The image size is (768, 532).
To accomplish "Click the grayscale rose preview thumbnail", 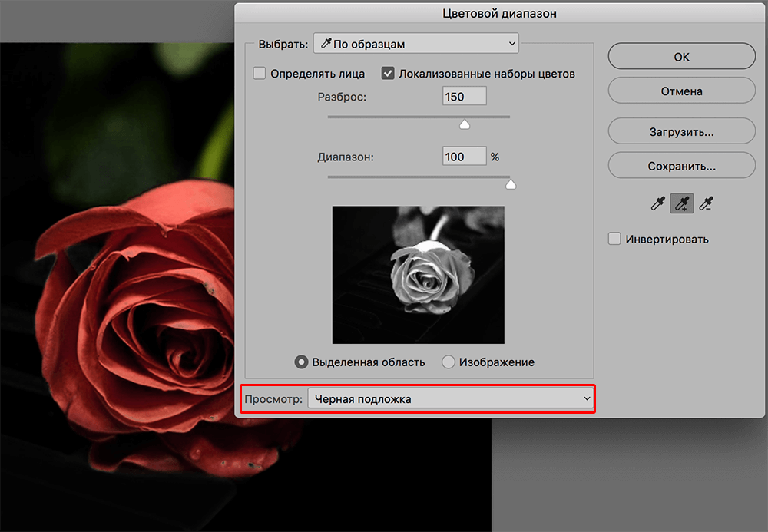I will coord(418,274).
